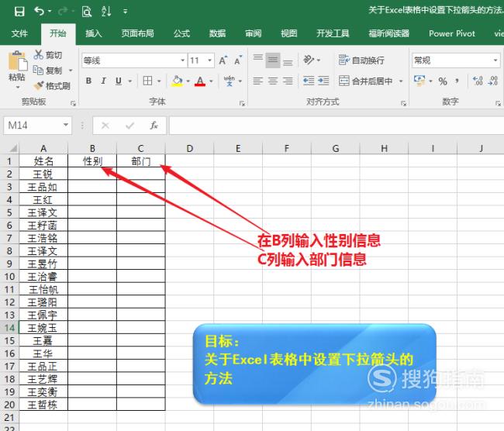Apply the yellow Fill Color bucket

point(177,81)
